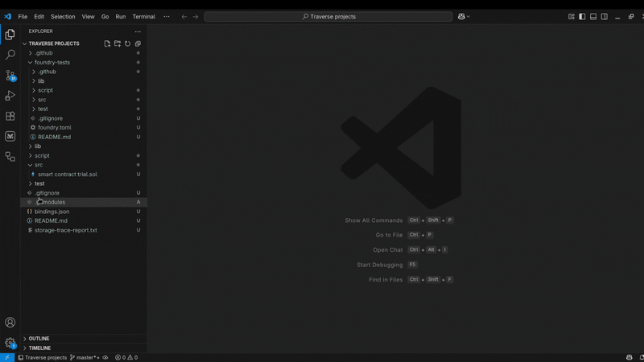The height and width of the screenshot is (362, 644).
Task: Open the View menu
Action: (x=88, y=16)
